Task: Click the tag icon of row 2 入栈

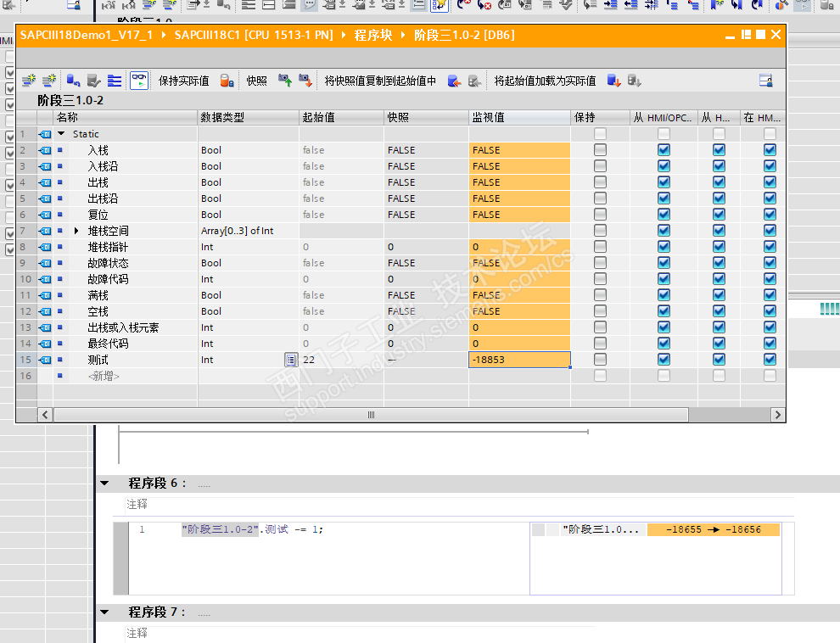Action: tap(45, 150)
